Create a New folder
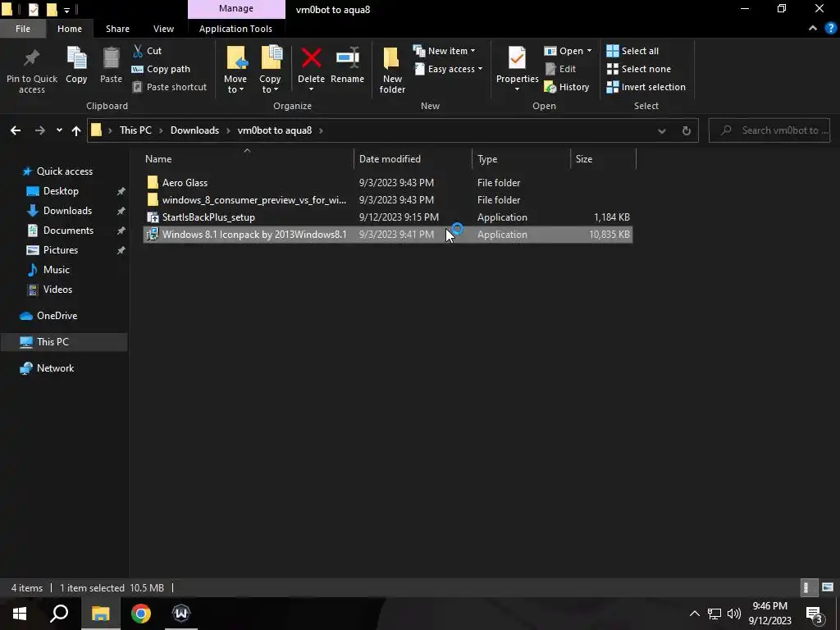 coord(392,71)
